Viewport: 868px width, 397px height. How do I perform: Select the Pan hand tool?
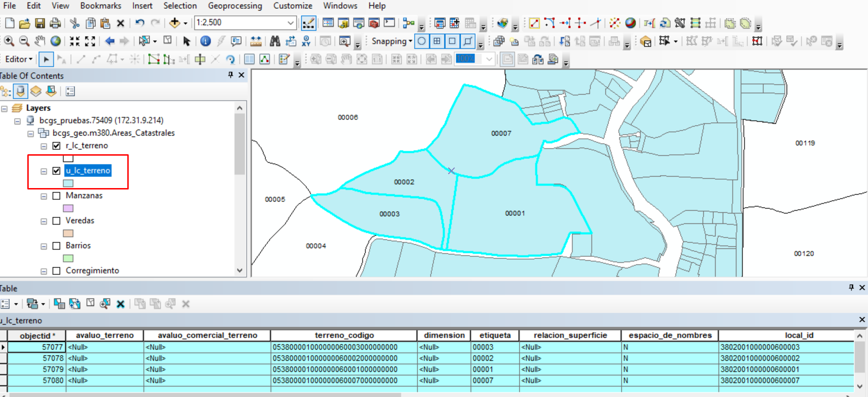(x=40, y=41)
